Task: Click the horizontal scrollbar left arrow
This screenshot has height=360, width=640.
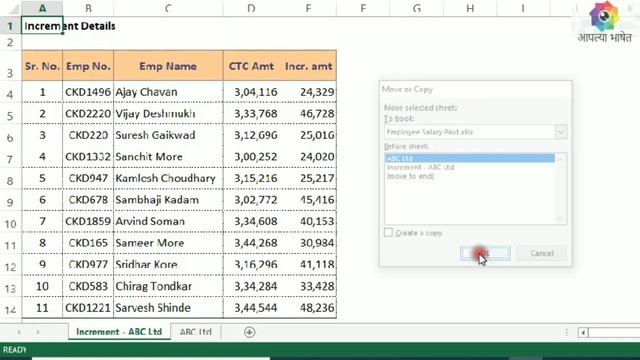Action: 583,333
